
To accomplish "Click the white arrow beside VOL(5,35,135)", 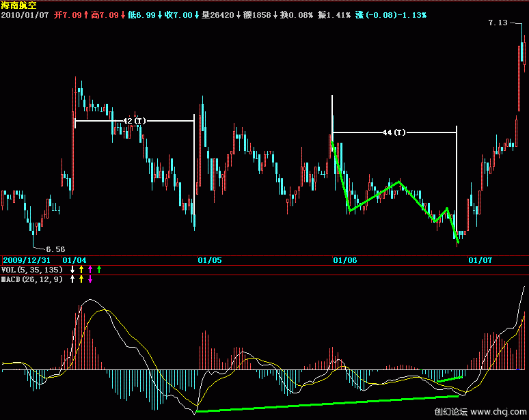I will [72, 270].
